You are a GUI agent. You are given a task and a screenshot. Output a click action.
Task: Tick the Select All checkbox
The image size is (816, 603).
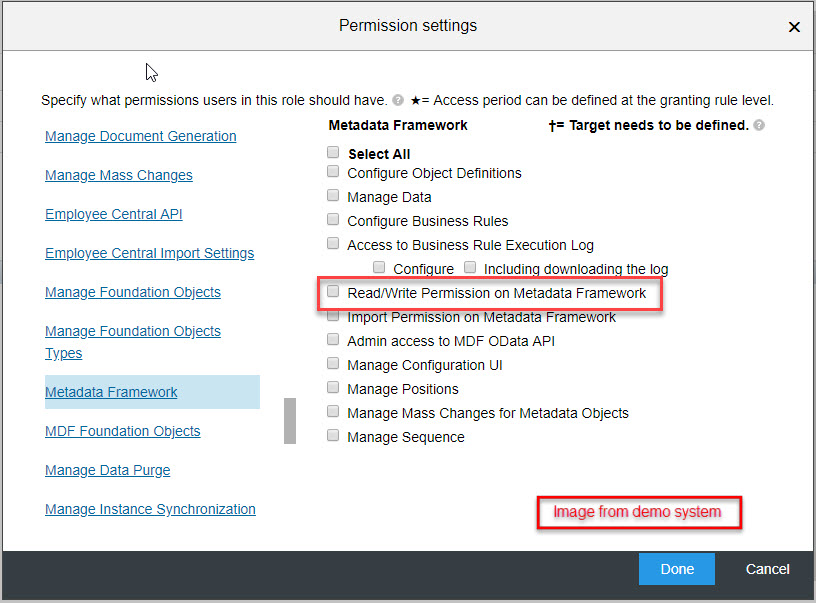(333, 152)
